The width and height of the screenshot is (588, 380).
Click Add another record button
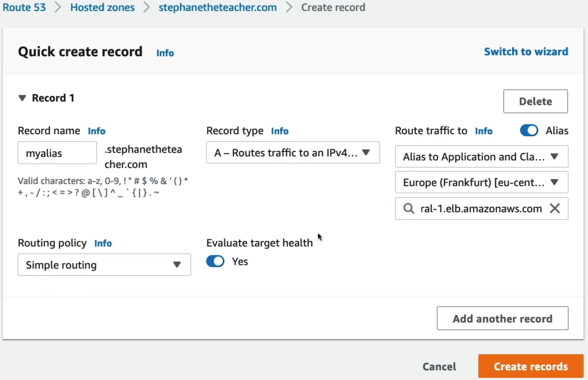click(502, 319)
